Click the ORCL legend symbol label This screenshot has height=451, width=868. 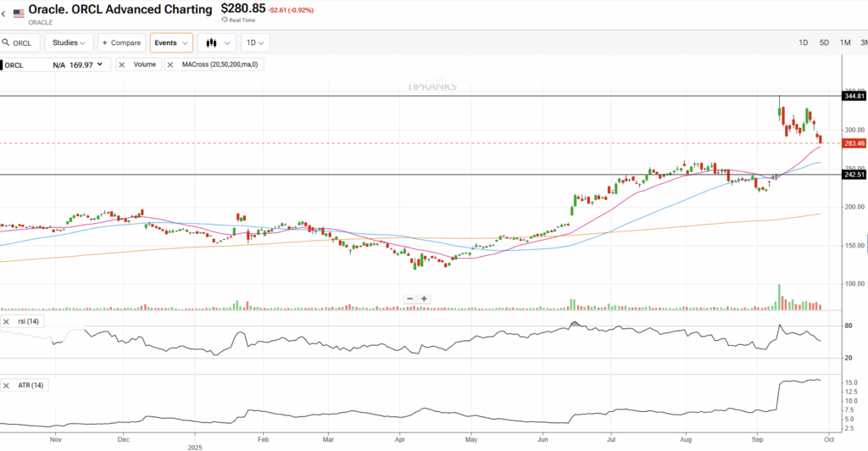[14, 65]
